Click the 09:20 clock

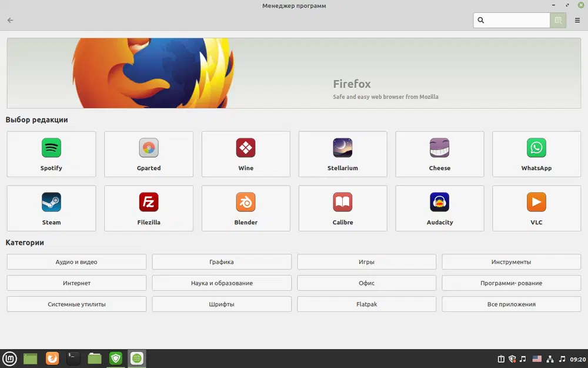[578, 359]
